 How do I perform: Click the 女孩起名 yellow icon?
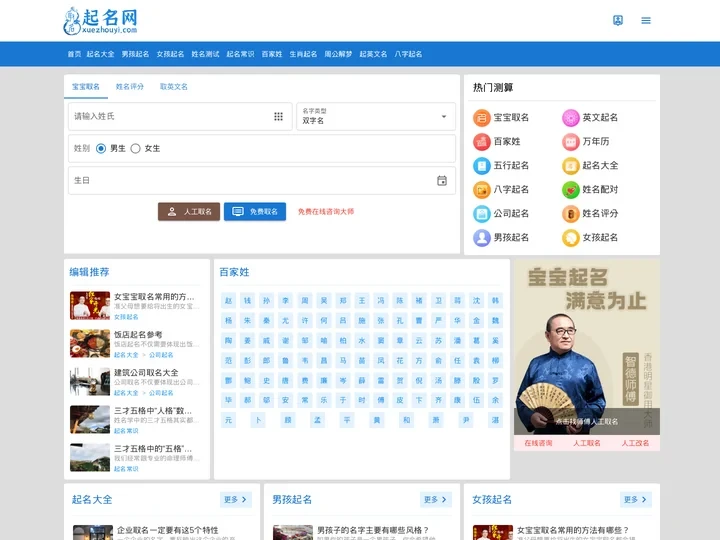click(x=571, y=237)
